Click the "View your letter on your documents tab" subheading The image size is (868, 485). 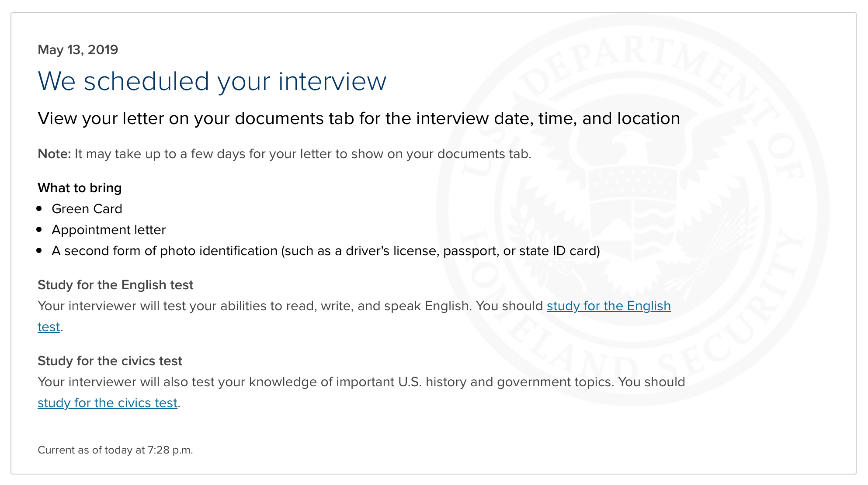click(359, 118)
